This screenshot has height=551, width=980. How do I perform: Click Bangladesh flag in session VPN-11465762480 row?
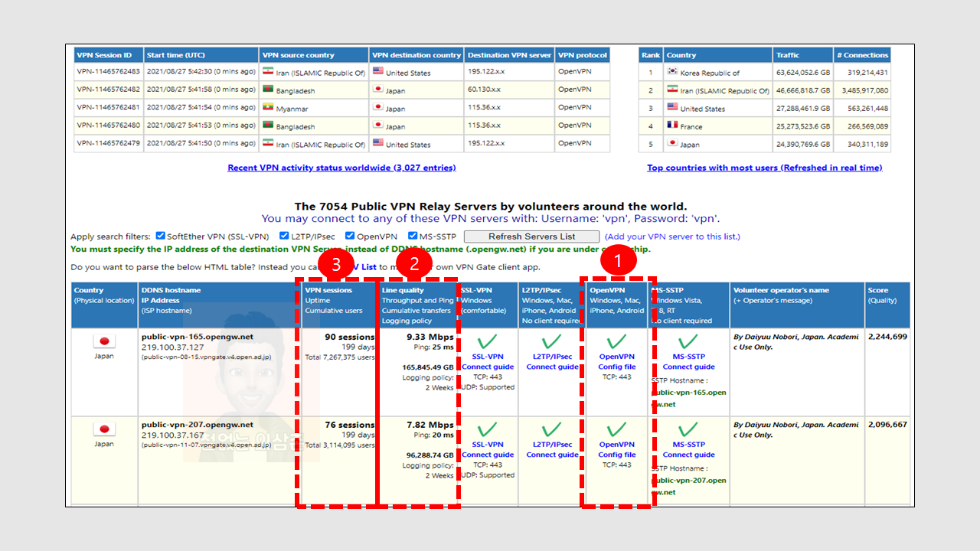(x=268, y=125)
